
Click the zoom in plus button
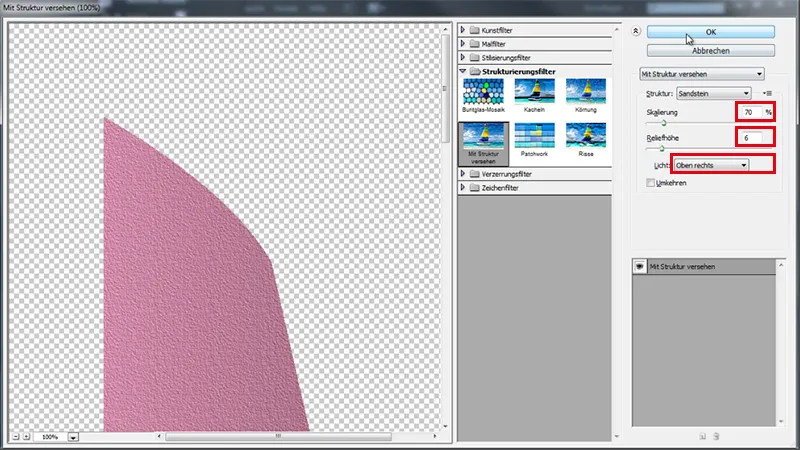pos(26,437)
